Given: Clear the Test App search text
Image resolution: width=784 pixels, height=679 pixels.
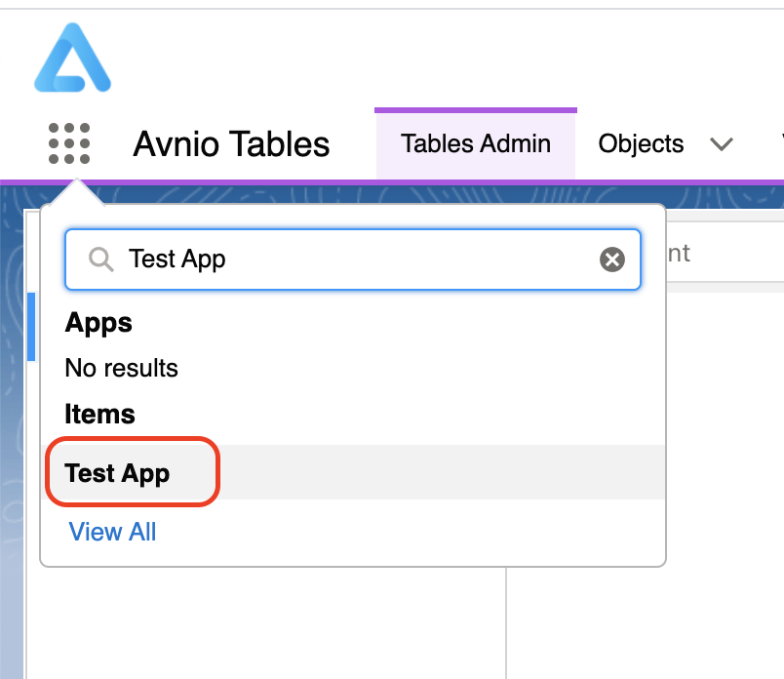Looking at the screenshot, I should pos(611,259).
